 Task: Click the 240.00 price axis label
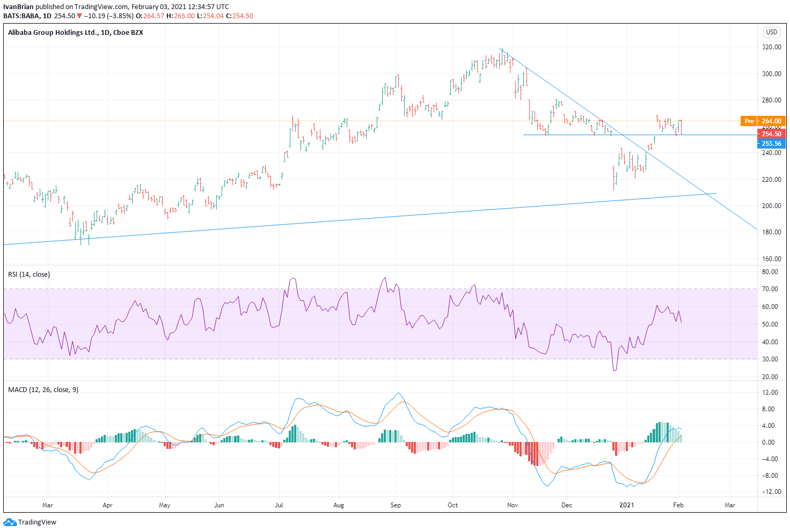(772, 153)
